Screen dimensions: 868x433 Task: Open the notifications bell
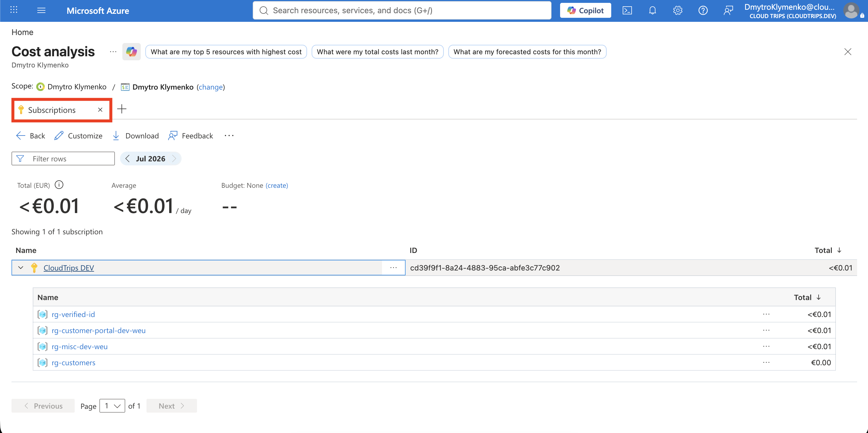click(x=652, y=10)
